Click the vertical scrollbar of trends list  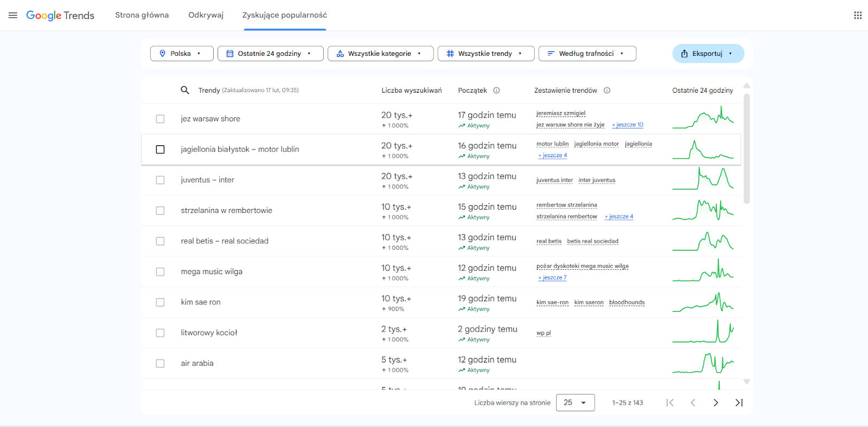746,149
